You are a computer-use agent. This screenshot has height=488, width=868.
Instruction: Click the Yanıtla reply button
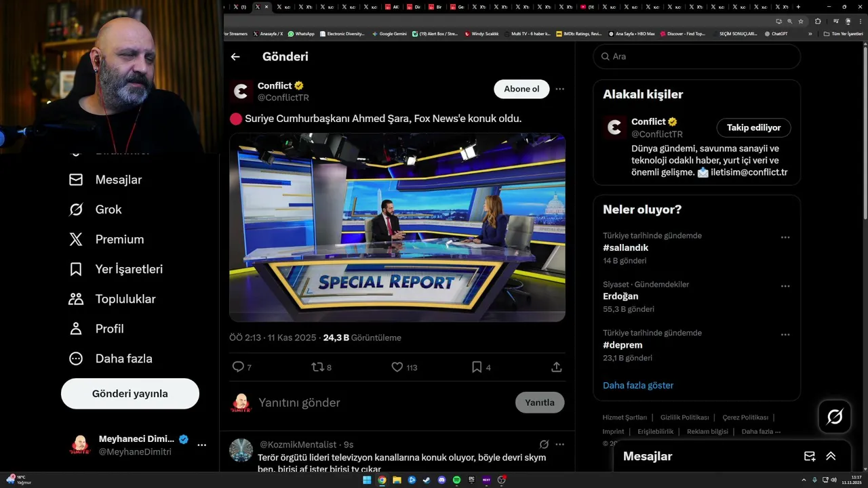(x=540, y=403)
